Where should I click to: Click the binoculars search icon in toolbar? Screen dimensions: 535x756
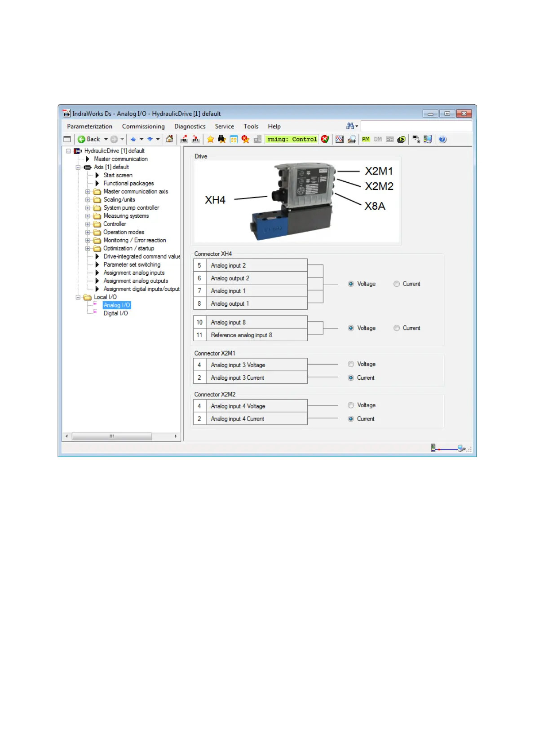pos(222,139)
